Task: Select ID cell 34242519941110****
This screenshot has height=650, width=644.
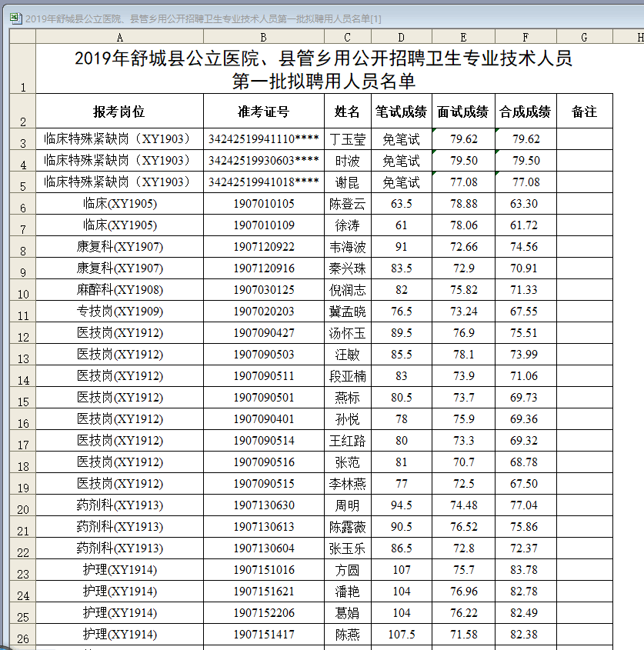Action: 264,139
